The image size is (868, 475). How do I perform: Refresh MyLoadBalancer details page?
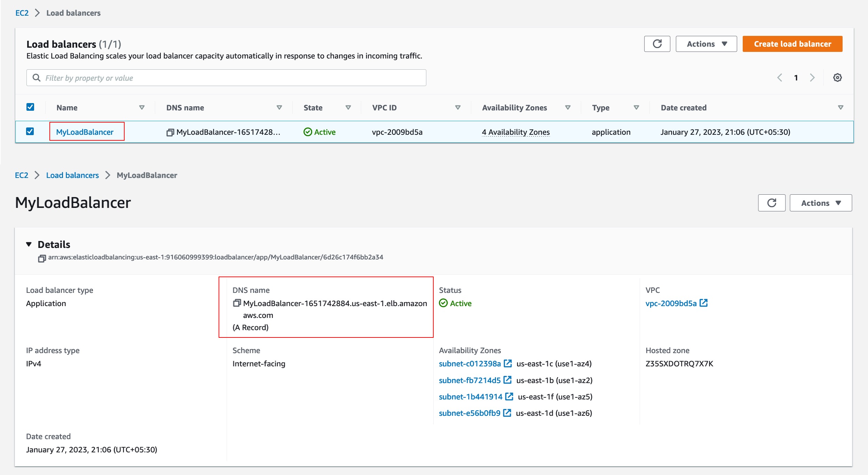(772, 203)
